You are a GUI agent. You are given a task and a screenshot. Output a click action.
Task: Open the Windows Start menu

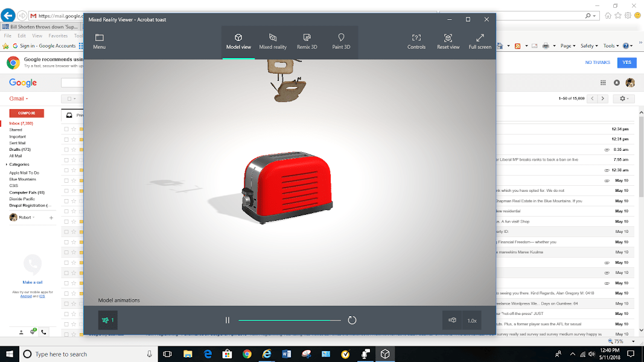tap(10, 354)
